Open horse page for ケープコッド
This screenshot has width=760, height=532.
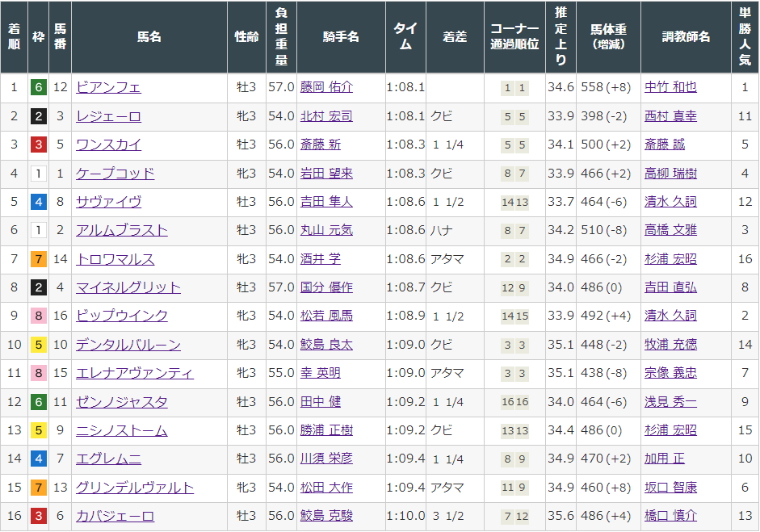coord(115,173)
